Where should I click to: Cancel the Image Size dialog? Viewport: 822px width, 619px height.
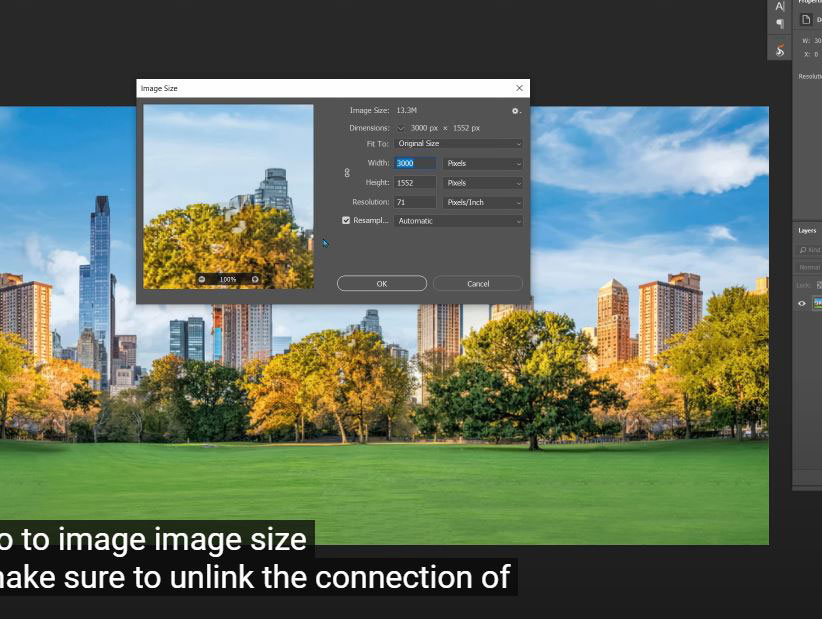tap(478, 284)
